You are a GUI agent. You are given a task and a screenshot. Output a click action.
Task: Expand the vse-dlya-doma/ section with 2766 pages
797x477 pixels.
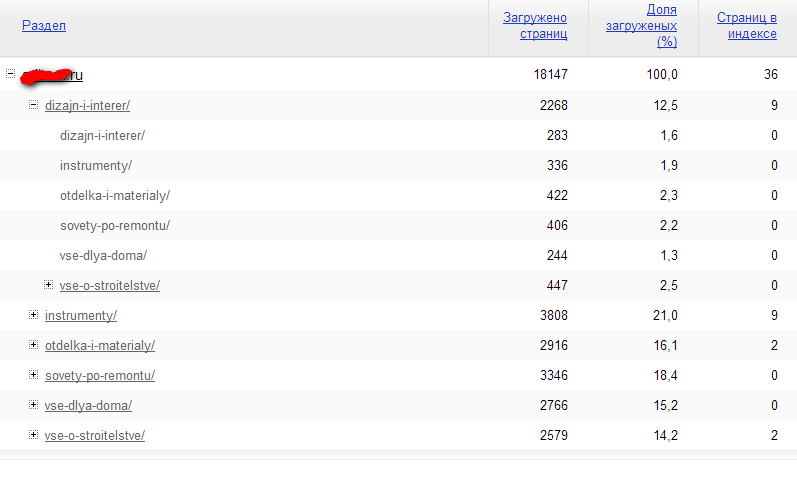point(33,405)
